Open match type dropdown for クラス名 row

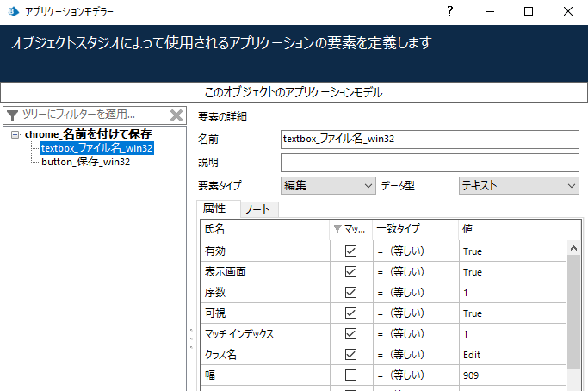(x=416, y=354)
